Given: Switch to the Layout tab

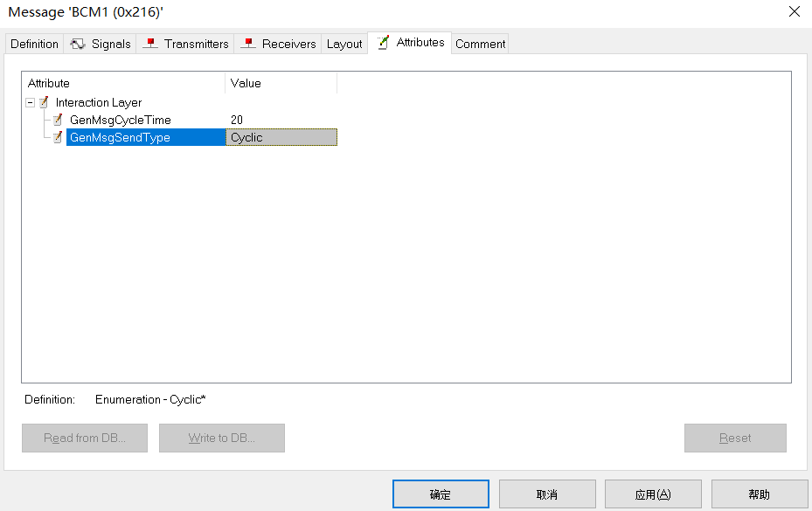Looking at the screenshot, I should point(344,43).
